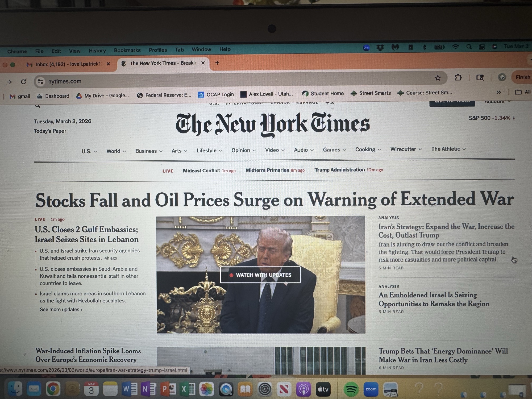Viewport: 532px width, 399px height.
Task: Launch Zoom from the dock
Action: pyautogui.click(x=371, y=389)
